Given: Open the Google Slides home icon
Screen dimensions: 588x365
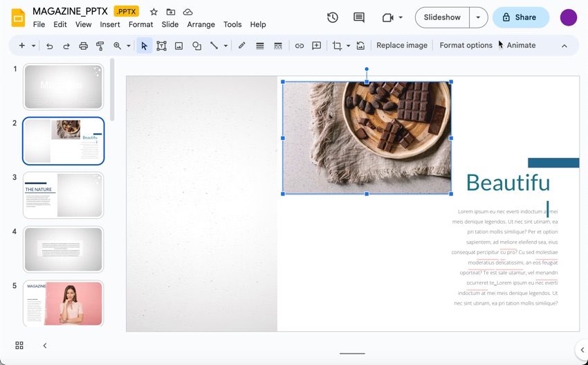Looking at the screenshot, I should point(18,17).
